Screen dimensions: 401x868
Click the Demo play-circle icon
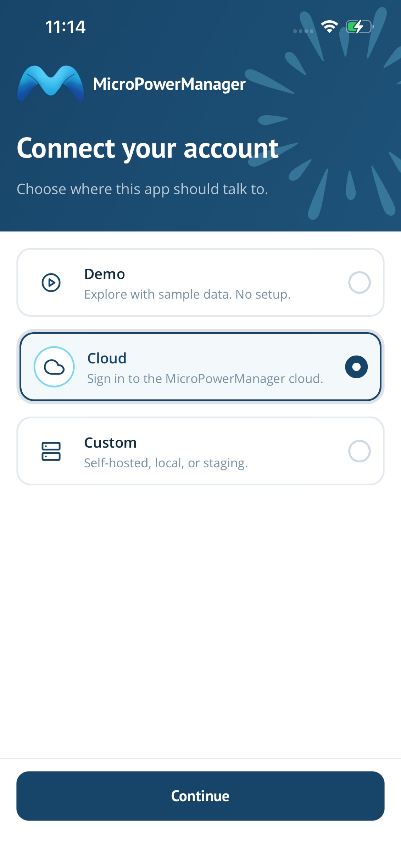(51, 282)
